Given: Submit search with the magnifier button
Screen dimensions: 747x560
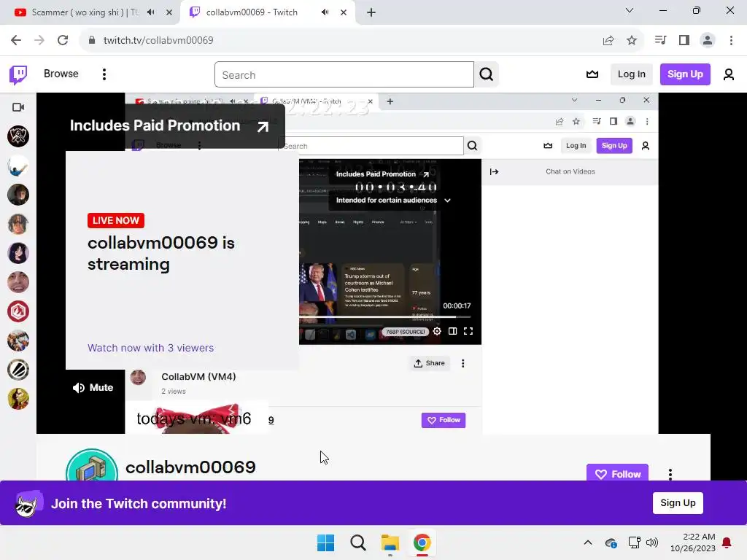Looking at the screenshot, I should [x=487, y=74].
